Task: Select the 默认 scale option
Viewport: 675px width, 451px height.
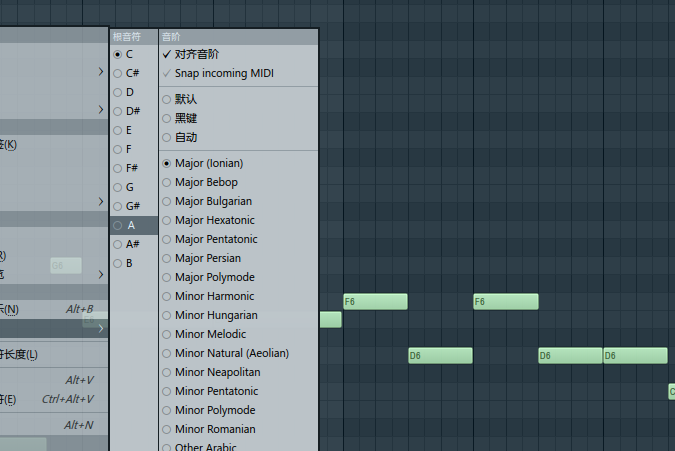Action: tap(238, 99)
